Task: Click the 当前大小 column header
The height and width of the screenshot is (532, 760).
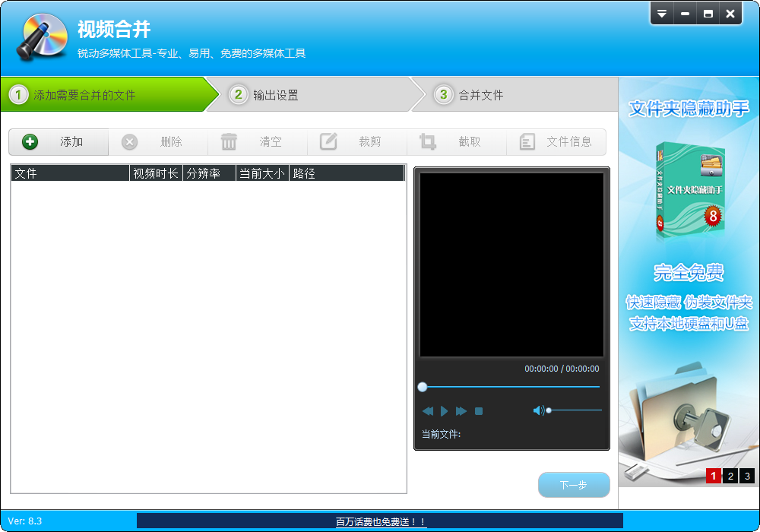Action: [x=263, y=173]
